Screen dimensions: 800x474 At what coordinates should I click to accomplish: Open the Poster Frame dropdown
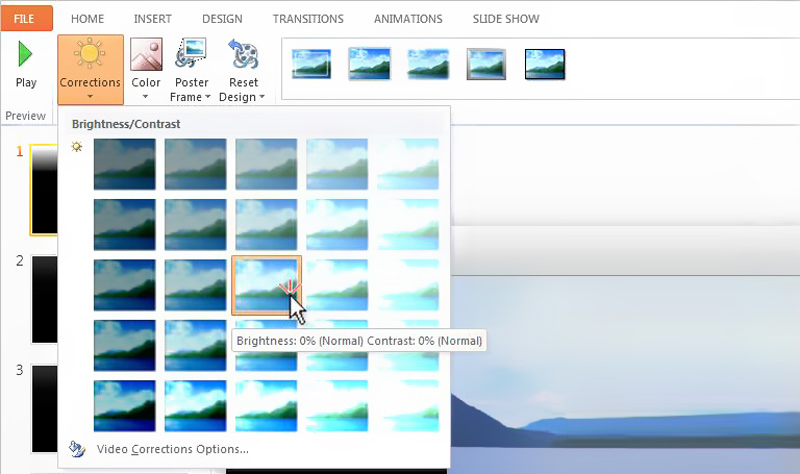coord(191,70)
